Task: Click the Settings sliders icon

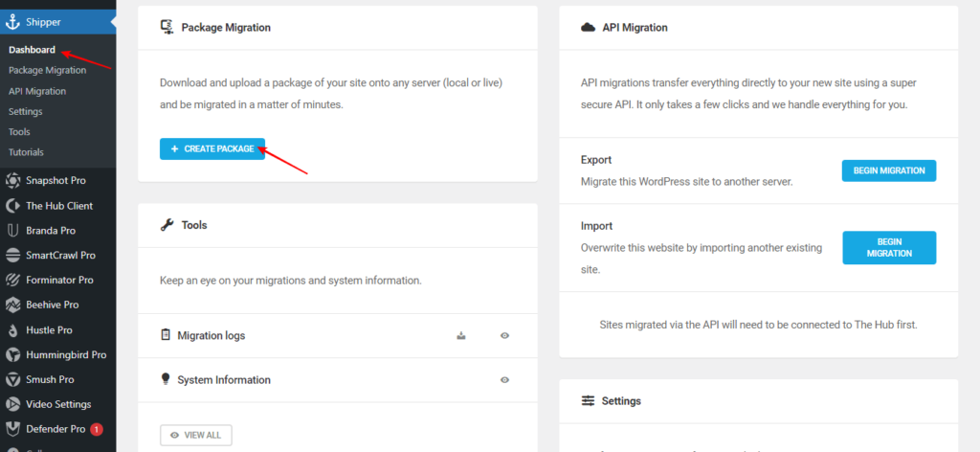Action: 588,400
